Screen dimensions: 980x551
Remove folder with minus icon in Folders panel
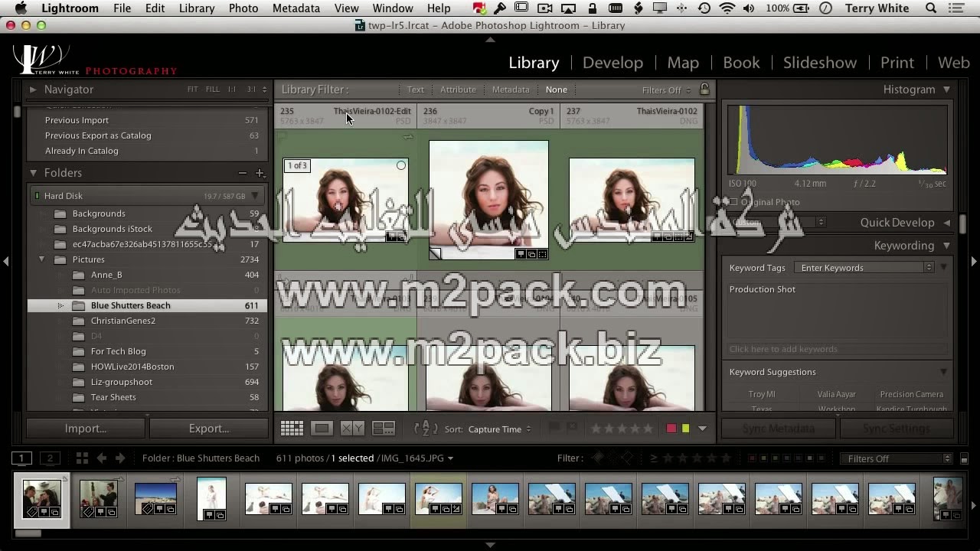[x=242, y=173]
